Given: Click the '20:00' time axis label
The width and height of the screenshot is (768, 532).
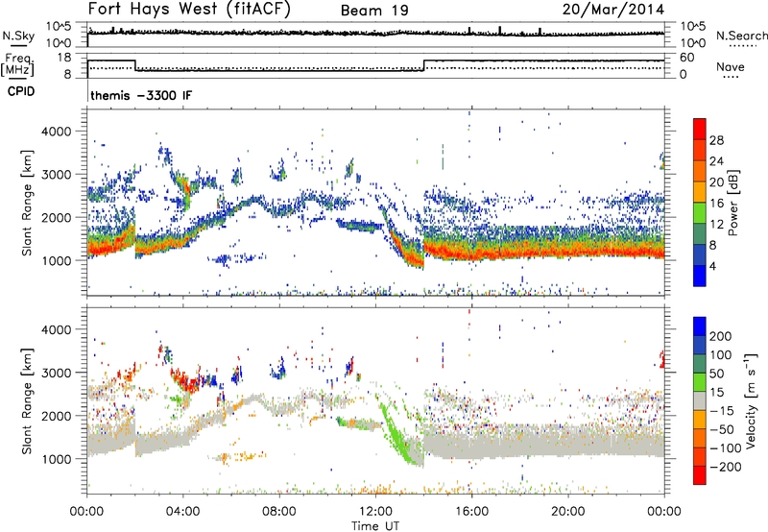Looking at the screenshot, I should click(568, 511).
